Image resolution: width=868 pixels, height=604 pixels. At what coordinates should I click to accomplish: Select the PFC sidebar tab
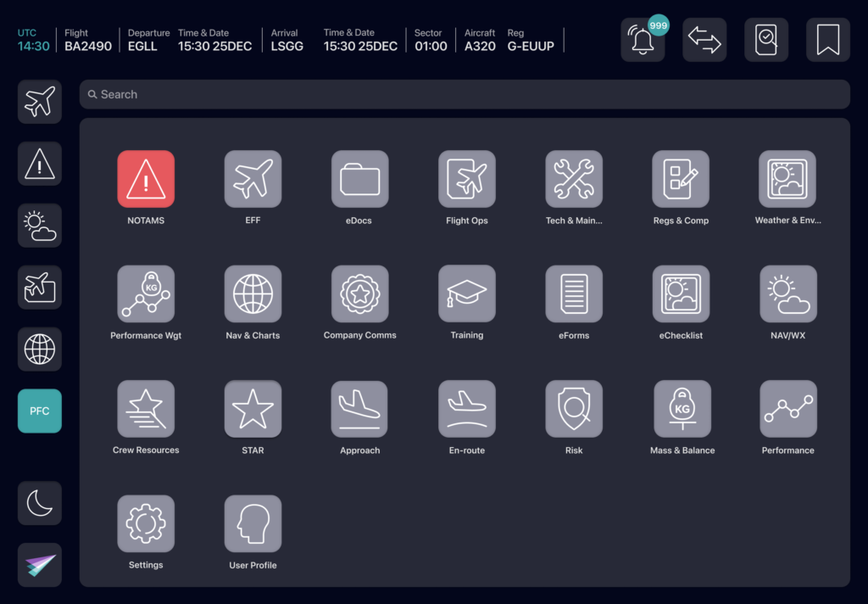pos(40,411)
